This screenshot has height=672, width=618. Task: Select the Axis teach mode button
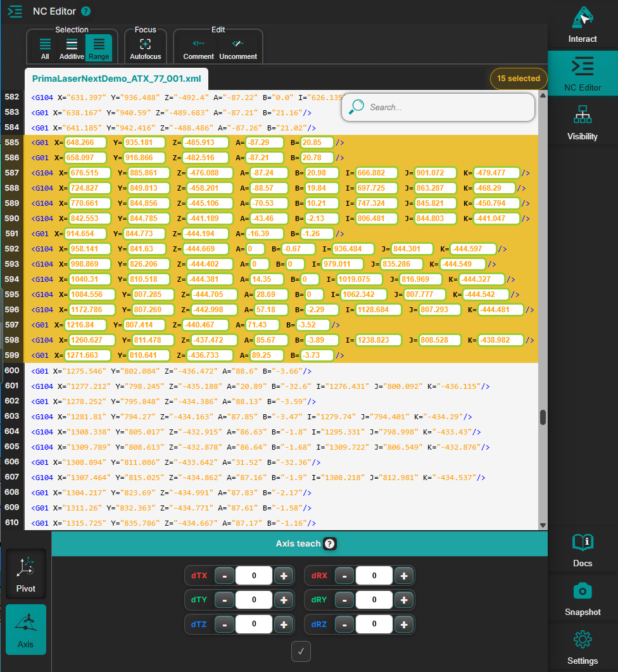click(26, 630)
